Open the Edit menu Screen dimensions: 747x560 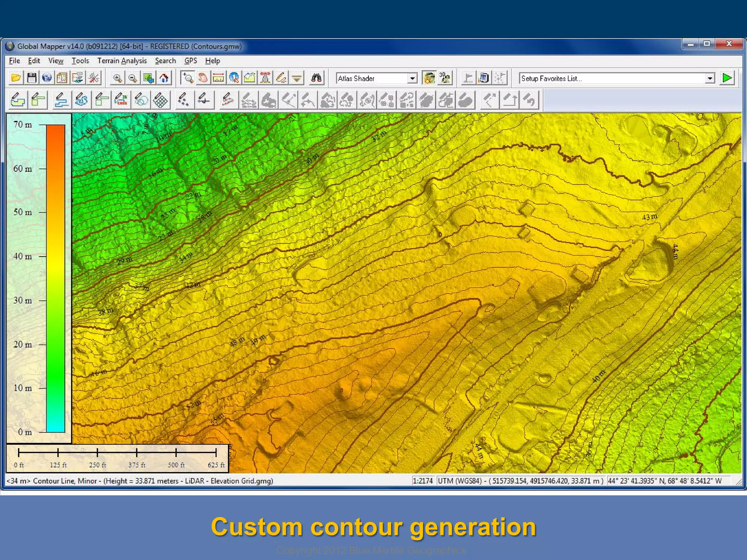point(34,61)
